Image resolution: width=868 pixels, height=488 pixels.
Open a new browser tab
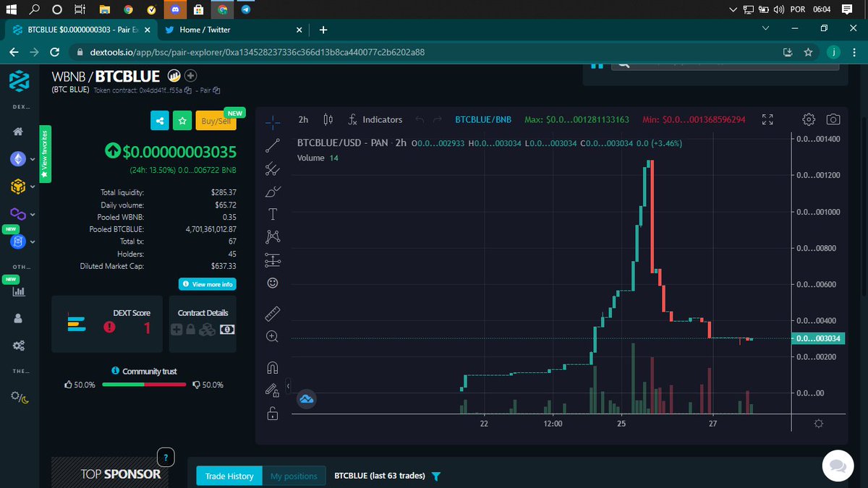point(323,30)
